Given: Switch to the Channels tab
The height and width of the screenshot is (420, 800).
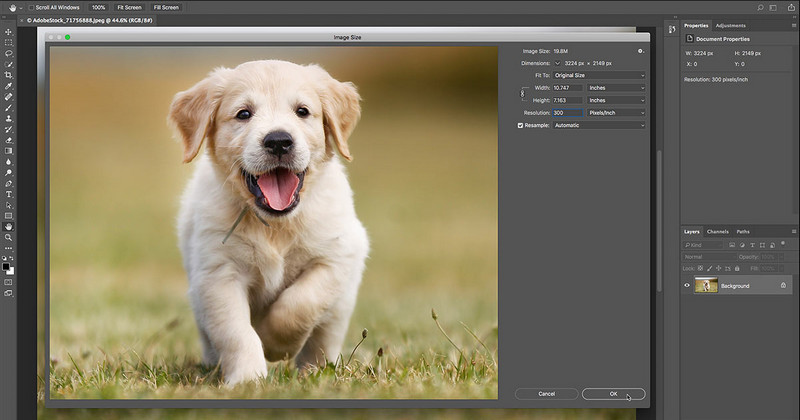Looking at the screenshot, I should click(x=717, y=231).
